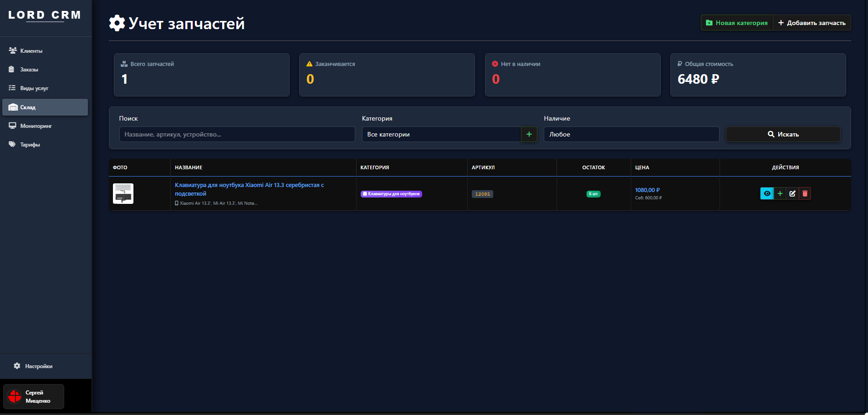The width and height of the screenshot is (868, 415).
Task: Click the Новая категория button
Action: click(x=736, y=23)
